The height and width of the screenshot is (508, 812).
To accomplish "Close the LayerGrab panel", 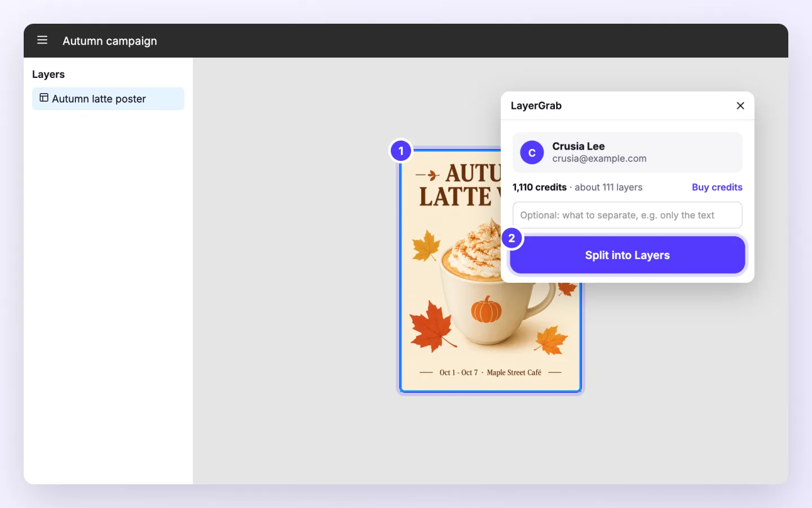I will tap(740, 106).
